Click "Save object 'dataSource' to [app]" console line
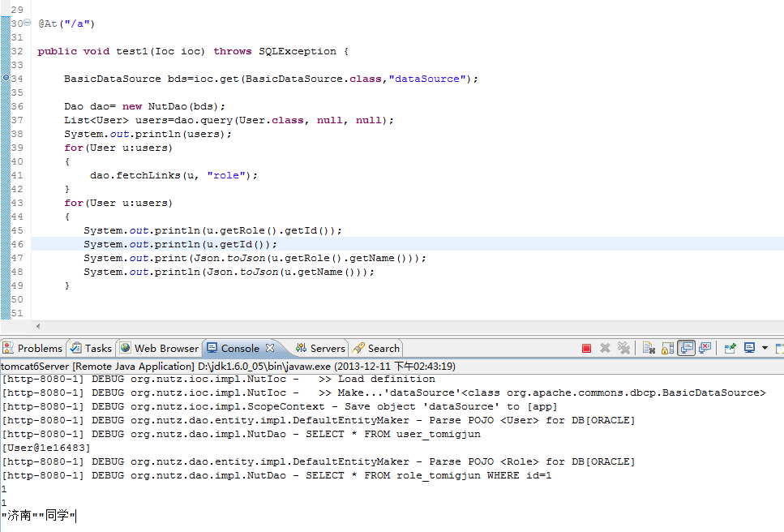 (x=451, y=406)
